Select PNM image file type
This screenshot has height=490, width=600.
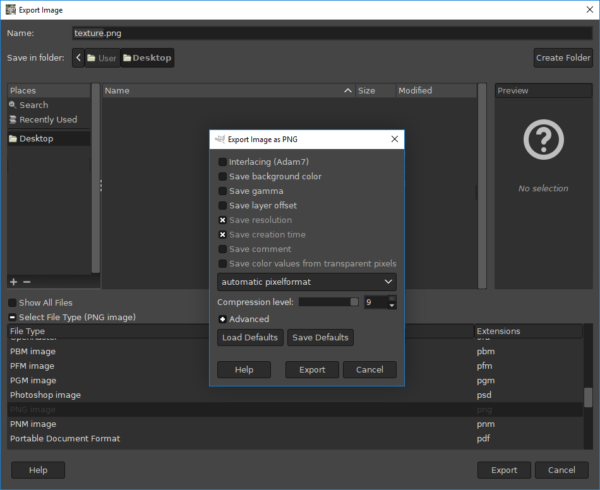coord(295,424)
